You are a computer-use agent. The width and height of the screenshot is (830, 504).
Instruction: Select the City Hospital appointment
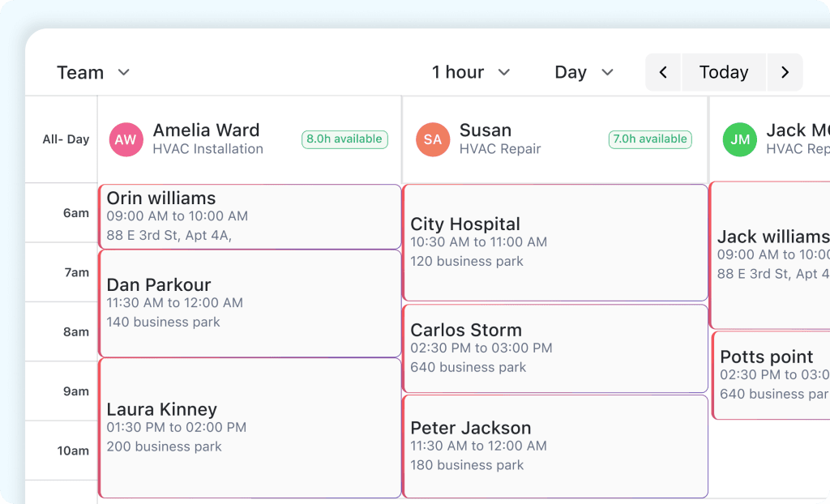click(554, 241)
